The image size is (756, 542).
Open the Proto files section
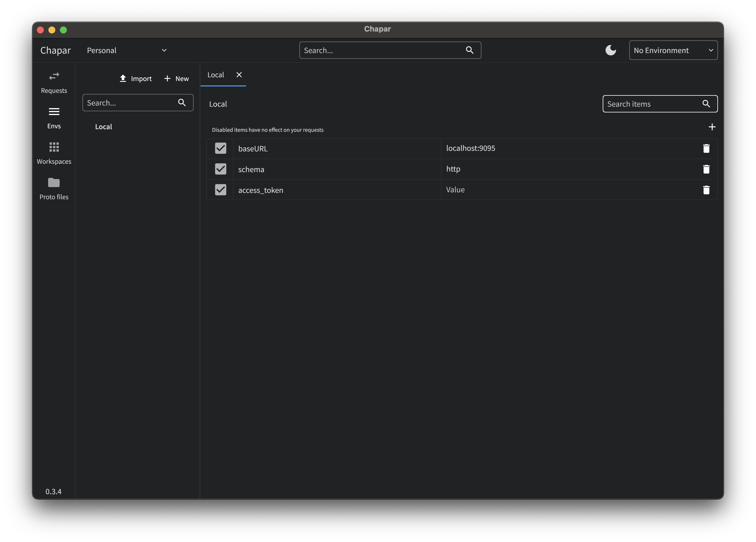[x=54, y=189]
